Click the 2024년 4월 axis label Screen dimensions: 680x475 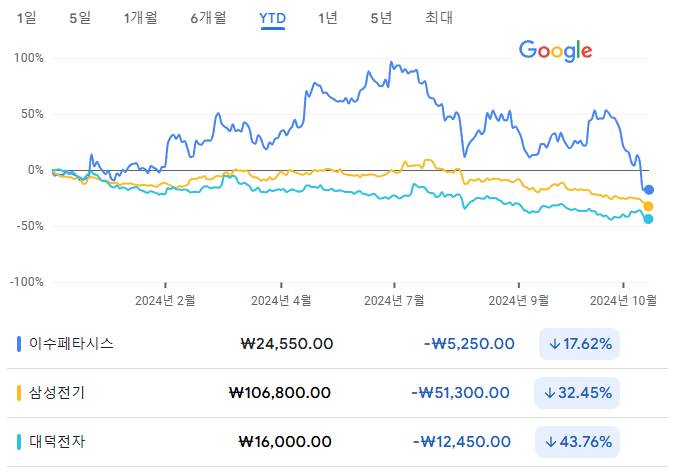click(x=281, y=300)
